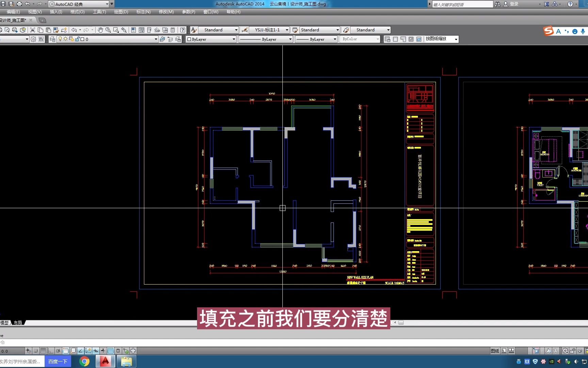
Task: Click the Help question-mark icon
Action: click(x=182, y=30)
